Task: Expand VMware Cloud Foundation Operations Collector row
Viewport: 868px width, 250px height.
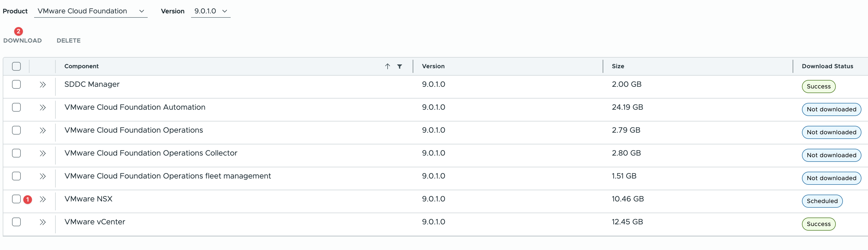Action: [43, 153]
